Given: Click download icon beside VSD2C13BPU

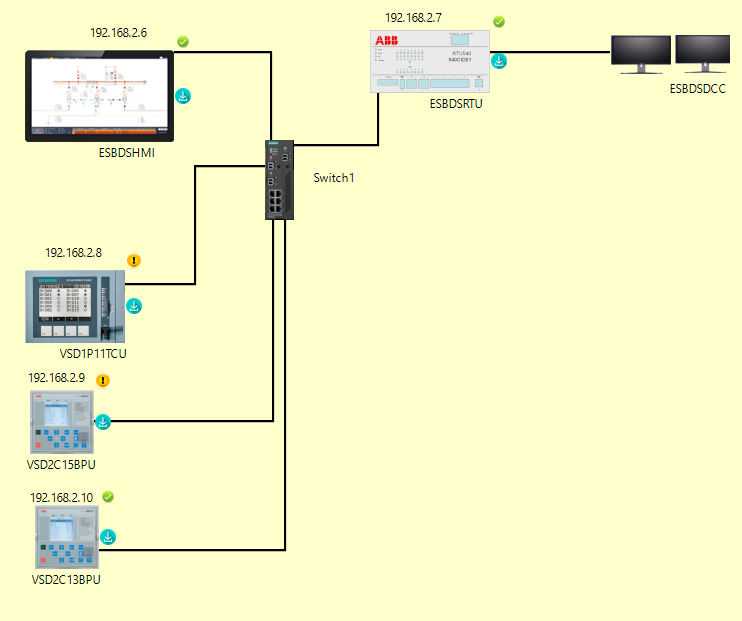Looking at the screenshot, I should [x=108, y=538].
